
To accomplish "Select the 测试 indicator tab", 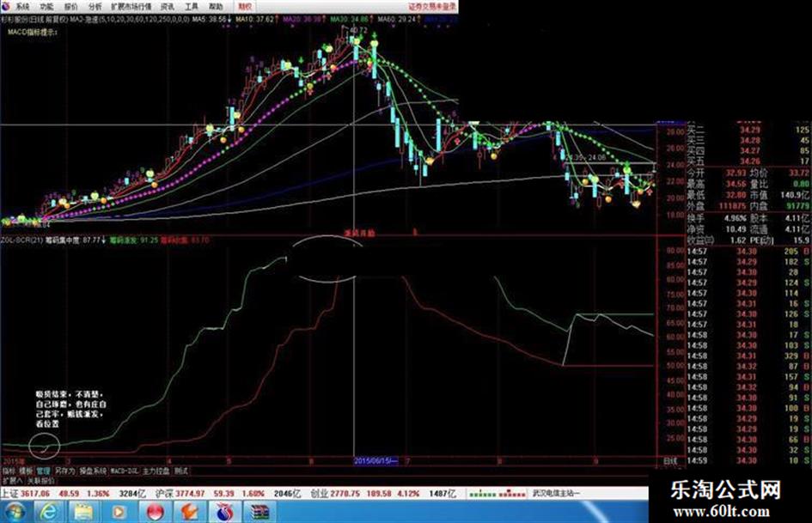I will pyautogui.click(x=180, y=471).
